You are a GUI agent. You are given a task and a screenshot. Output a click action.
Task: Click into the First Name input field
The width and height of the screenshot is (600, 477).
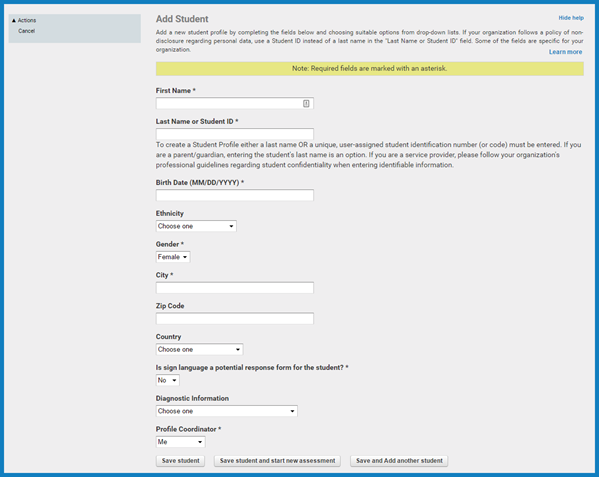tap(228, 103)
